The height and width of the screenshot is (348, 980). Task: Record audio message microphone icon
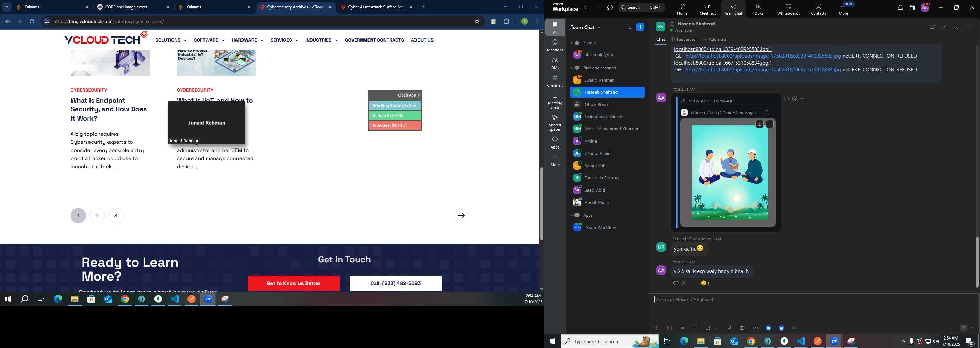(x=729, y=328)
